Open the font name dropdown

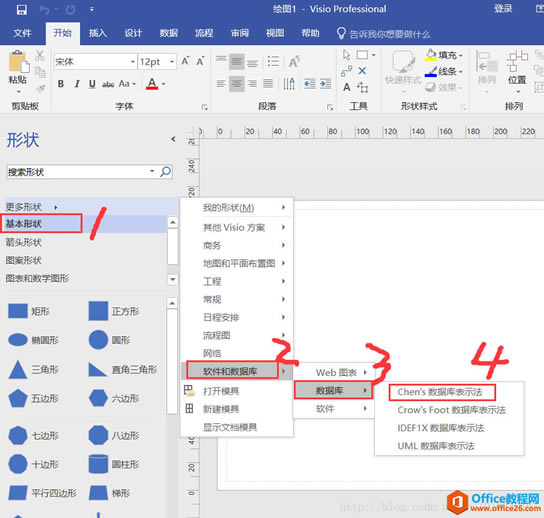133,62
